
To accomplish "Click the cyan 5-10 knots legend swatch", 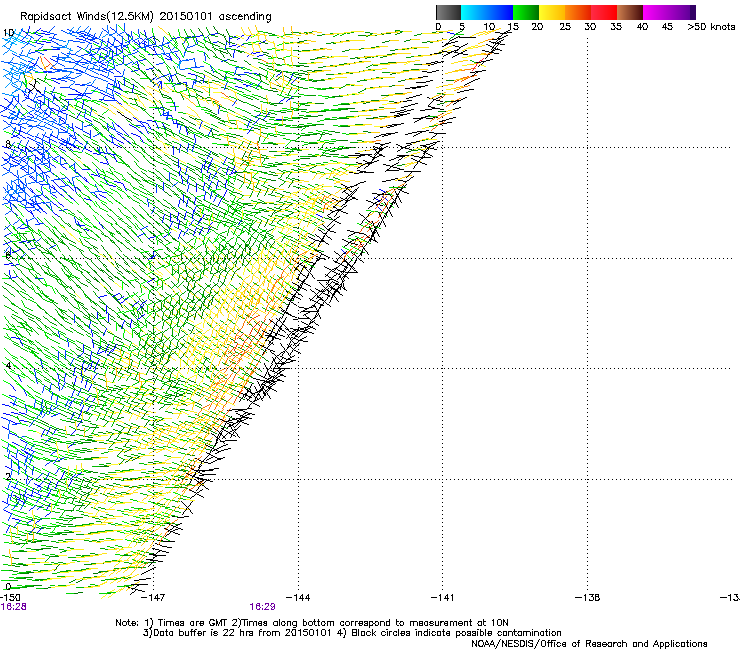I will [474, 12].
